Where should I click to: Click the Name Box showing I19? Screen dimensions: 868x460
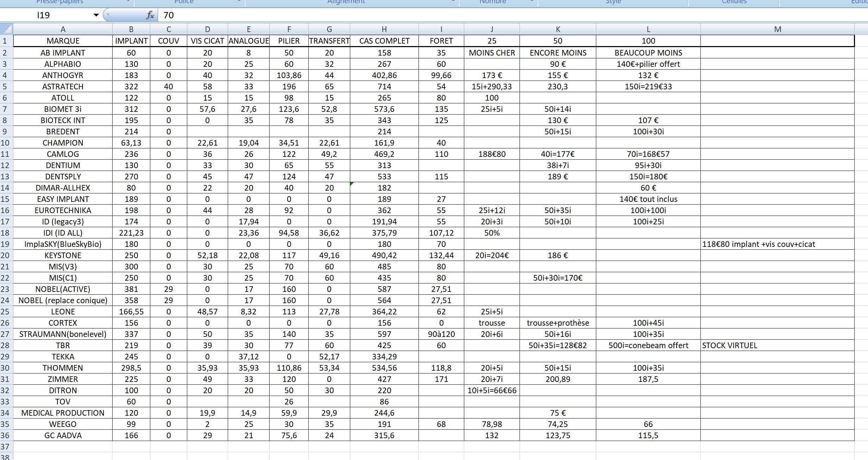(x=53, y=15)
